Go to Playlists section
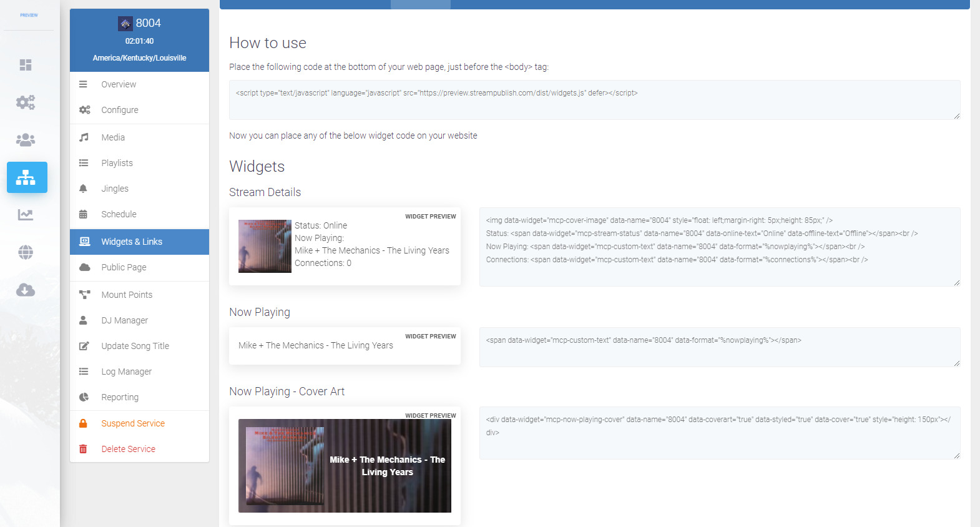The width and height of the screenshot is (980, 527). tap(139, 163)
